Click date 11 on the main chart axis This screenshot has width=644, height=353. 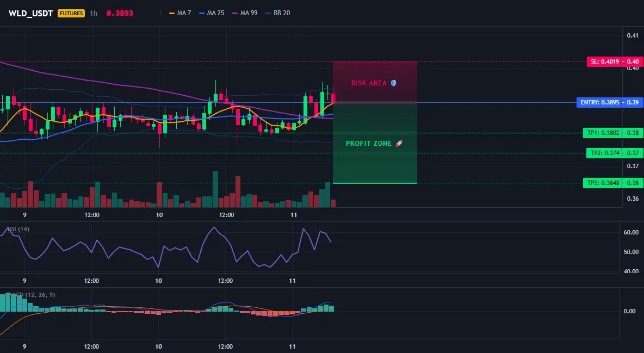(x=294, y=215)
